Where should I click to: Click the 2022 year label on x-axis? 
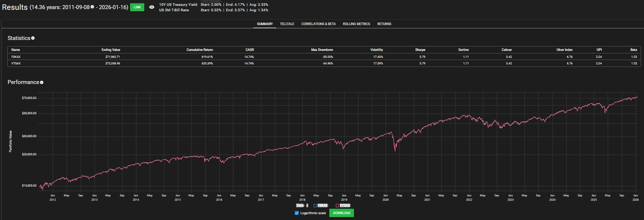tap(468, 200)
